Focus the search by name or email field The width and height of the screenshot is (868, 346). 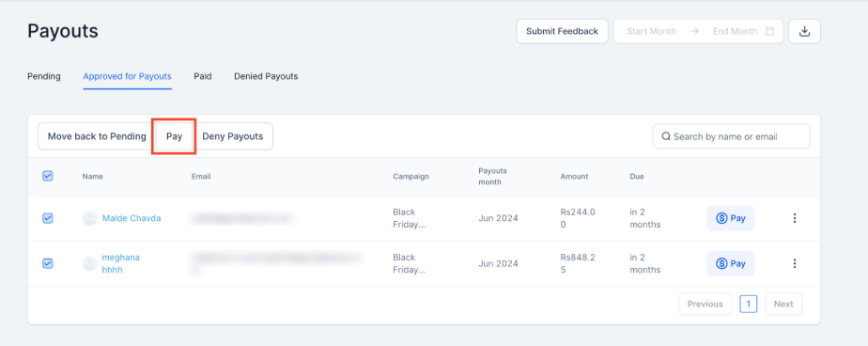coord(731,136)
